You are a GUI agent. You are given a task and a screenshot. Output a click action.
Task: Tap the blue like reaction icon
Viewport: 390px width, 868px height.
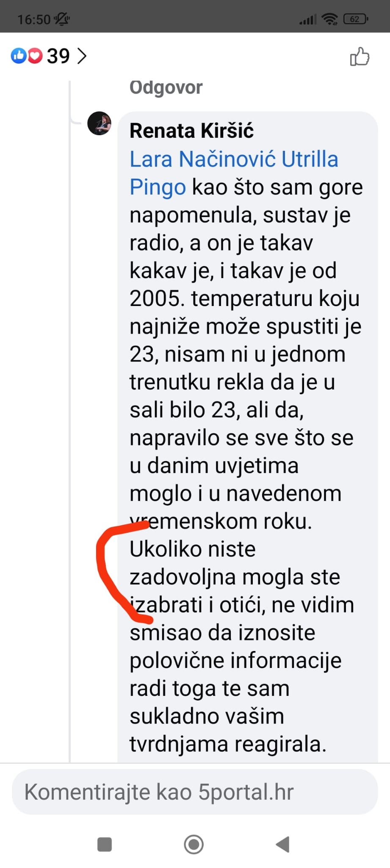point(19,56)
